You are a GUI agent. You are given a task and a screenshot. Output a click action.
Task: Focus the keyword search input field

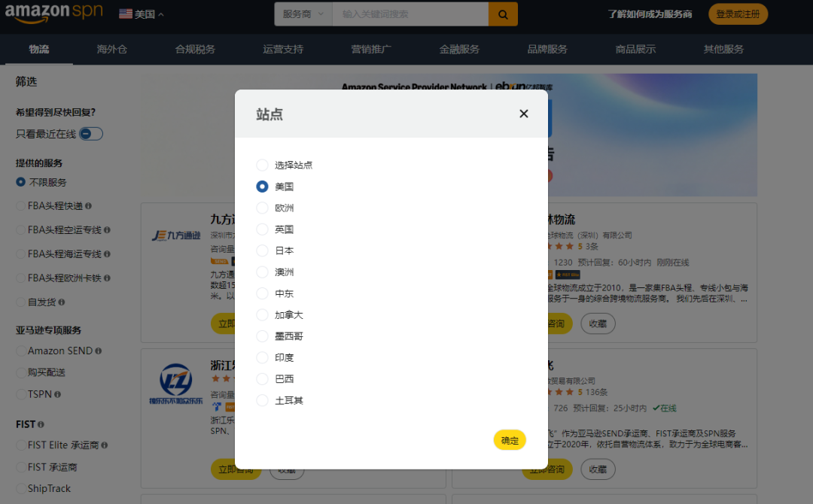[410, 14]
